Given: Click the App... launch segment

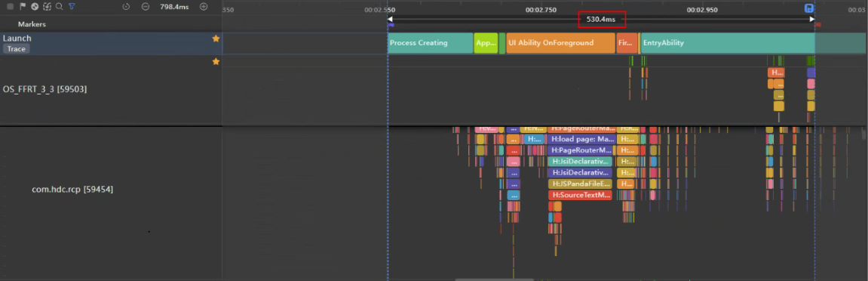Looking at the screenshot, I should pyautogui.click(x=486, y=43).
